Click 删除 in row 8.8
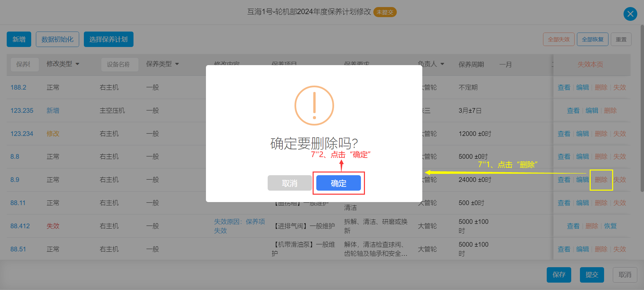 (x=601, y=156)
